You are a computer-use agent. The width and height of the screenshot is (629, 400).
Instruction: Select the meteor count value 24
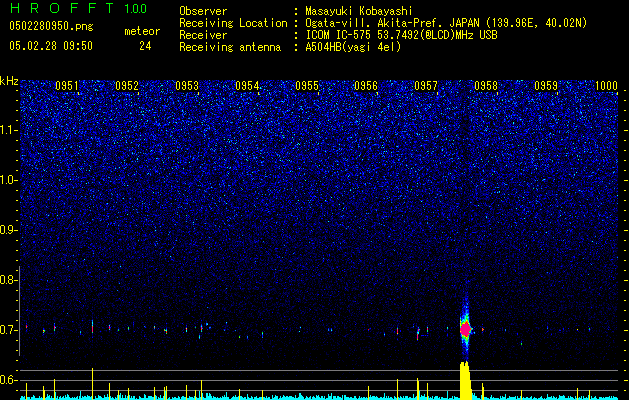pos(145,46)
